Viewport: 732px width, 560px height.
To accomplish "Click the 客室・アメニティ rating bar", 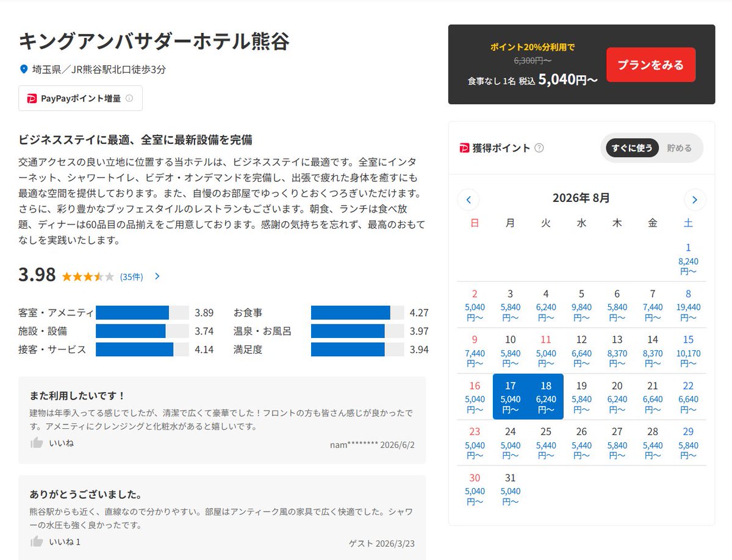I will pyautogui.click(x=142, y=313).
